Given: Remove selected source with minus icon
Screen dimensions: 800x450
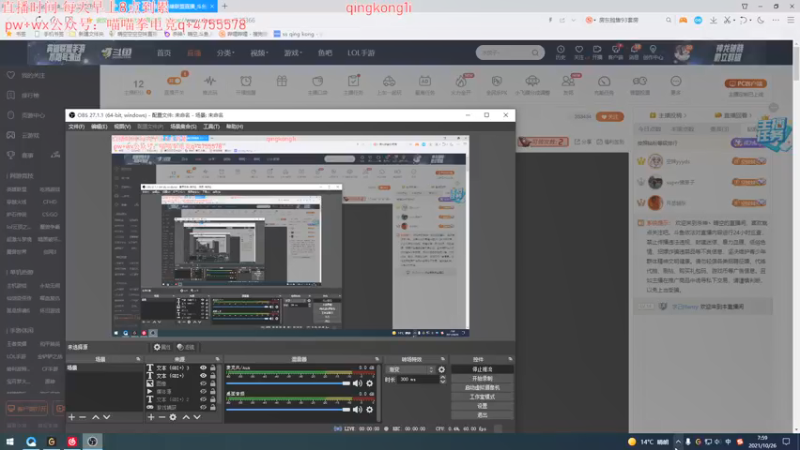Looking at the screenshot, I should (x=162, y=417).
